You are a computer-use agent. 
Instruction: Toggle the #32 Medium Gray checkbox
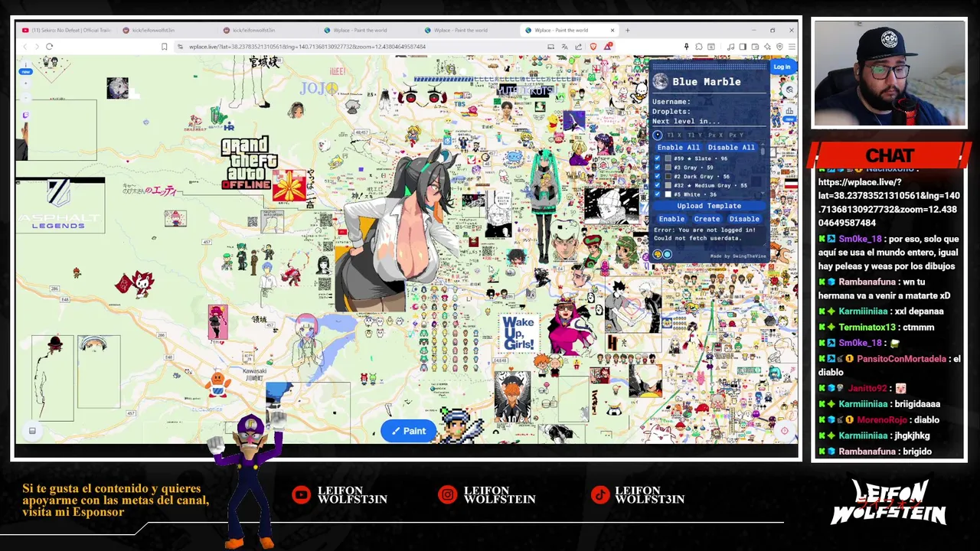657,185
